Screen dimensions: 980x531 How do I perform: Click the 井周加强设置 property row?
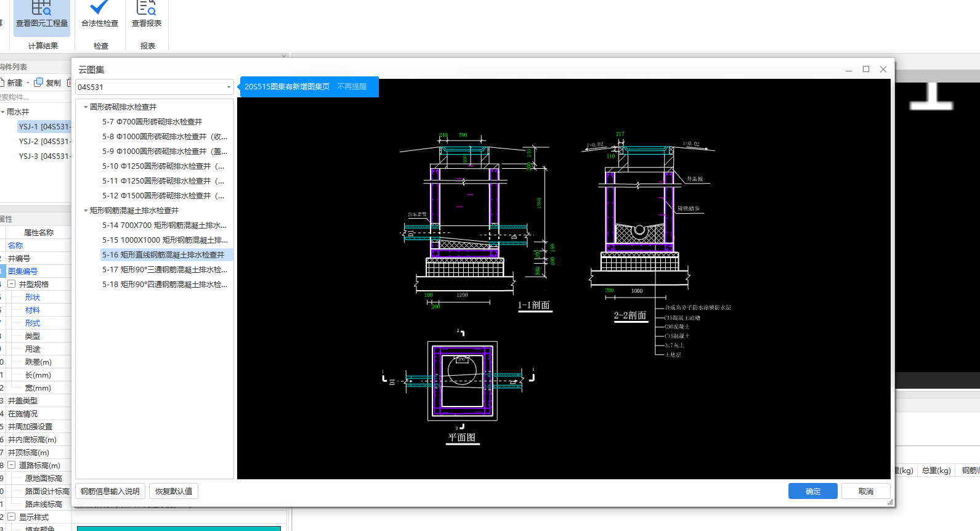37,426
